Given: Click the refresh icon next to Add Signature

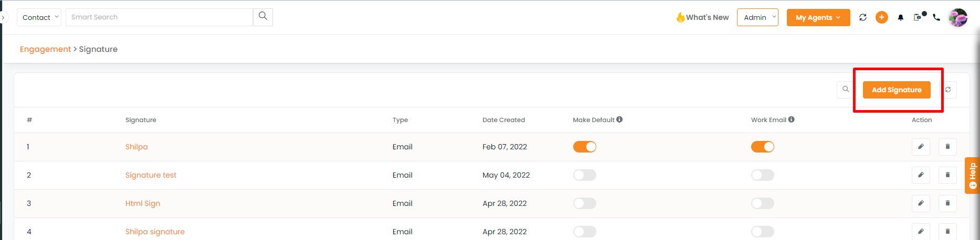Looking at the screenshot, I should (x=948, y=90).
